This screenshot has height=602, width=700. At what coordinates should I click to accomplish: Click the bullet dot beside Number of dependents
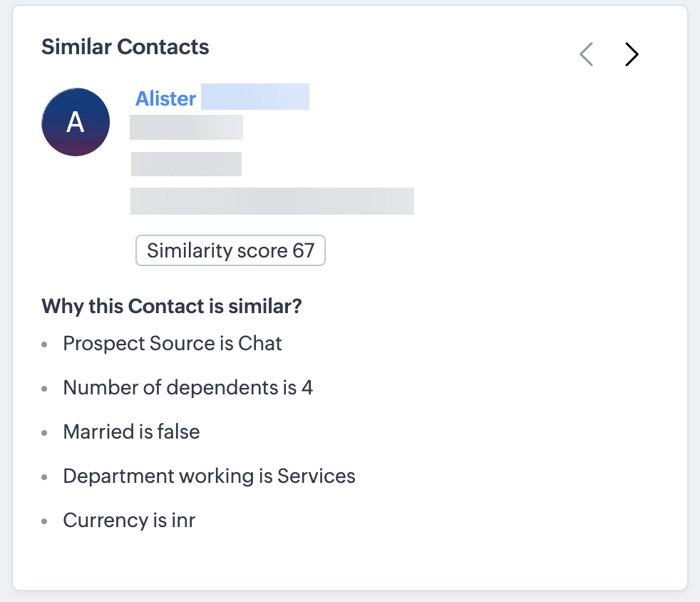click(45, 389)
